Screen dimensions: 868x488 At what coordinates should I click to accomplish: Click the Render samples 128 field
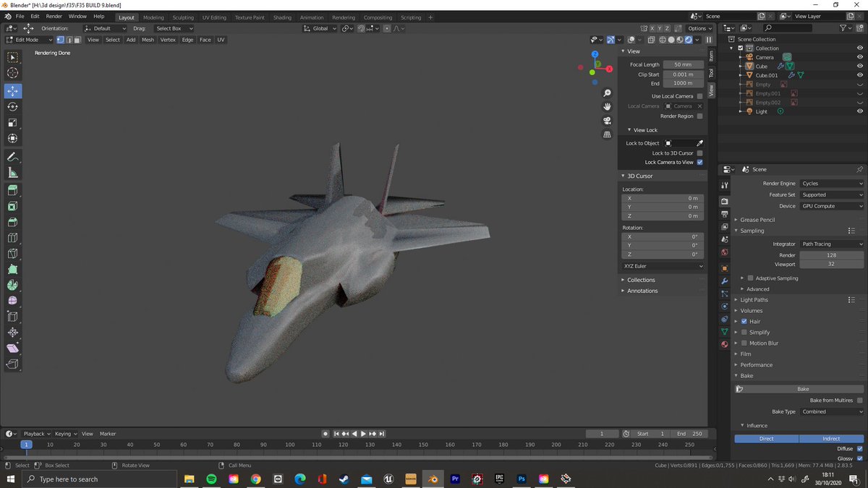pyautogui.click(x=832, y=255)
